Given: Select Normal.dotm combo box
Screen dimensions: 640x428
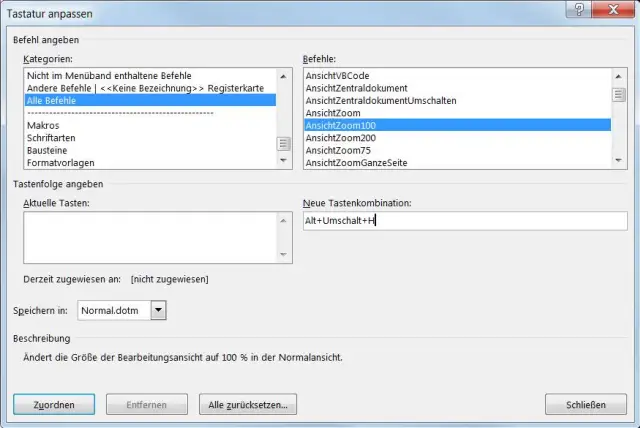Looking at the screenshot, I should tap(113, 311).
